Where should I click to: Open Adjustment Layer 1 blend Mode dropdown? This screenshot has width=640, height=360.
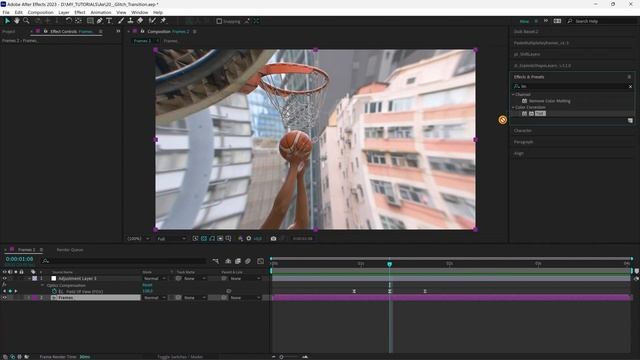coord(154,278)
